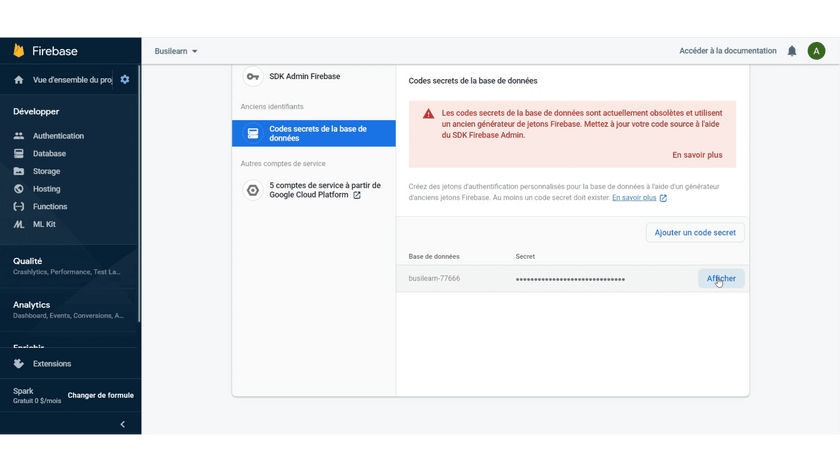Screen dimensions: 840x472
Task: Click the Storage folder icon
Action: point(19,171)
